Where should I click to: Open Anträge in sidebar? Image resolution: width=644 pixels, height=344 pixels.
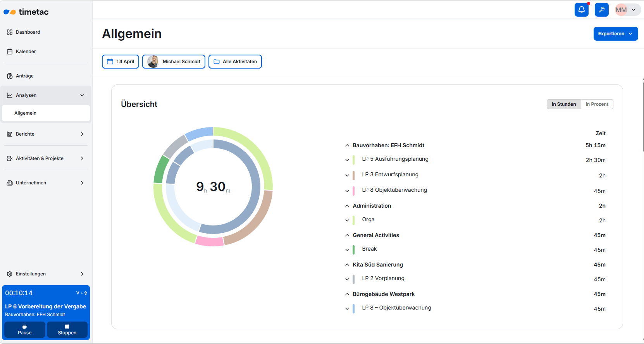coord(46,76)
